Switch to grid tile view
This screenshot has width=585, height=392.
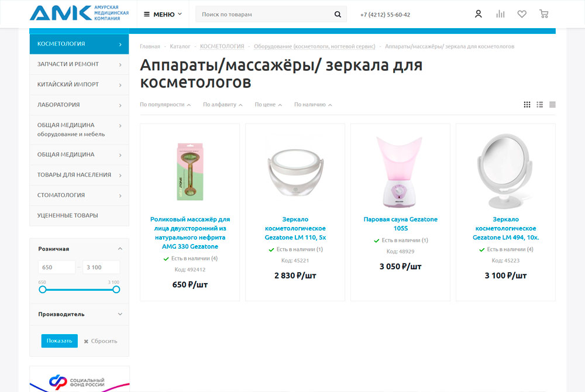[527, 104]
